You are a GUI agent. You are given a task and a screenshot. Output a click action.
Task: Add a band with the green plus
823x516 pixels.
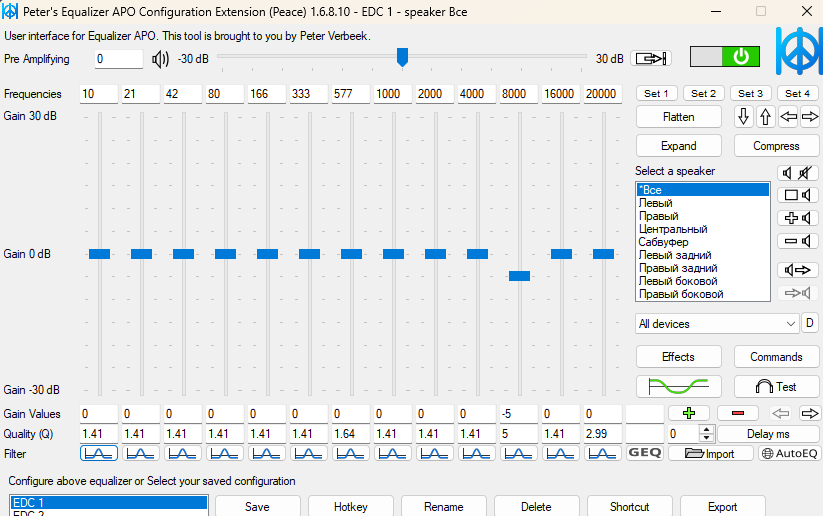(x=689, y=413)
